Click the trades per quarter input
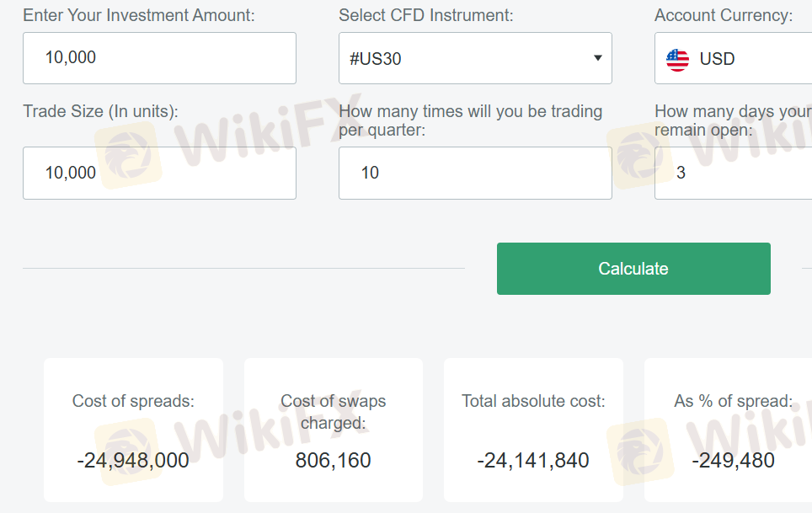Viewport: 812px width, 513px height. [x=475, y=173]
